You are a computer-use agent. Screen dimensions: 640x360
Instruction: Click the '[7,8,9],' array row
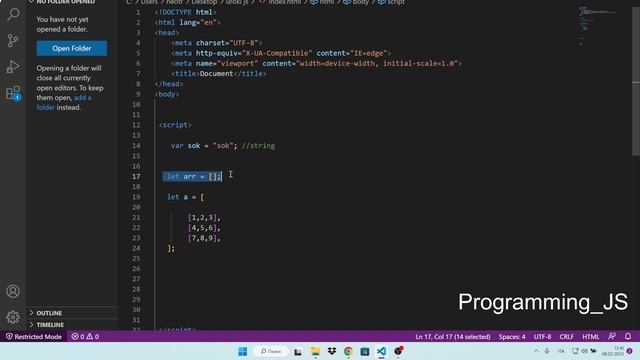pyautogui.click(x=204, y=238)
